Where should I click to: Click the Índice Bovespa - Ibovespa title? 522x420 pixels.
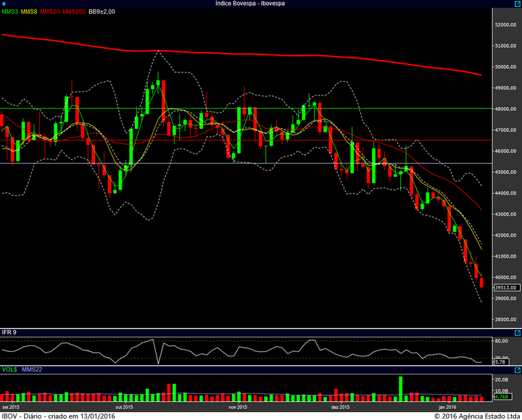point(250,4)
